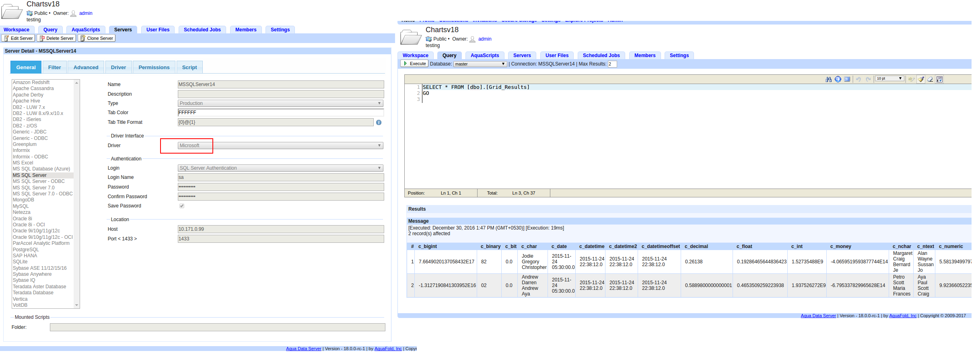Select the General tab in Server Detail
This screenshot has width=980, height=357.
tap(26, 68)
